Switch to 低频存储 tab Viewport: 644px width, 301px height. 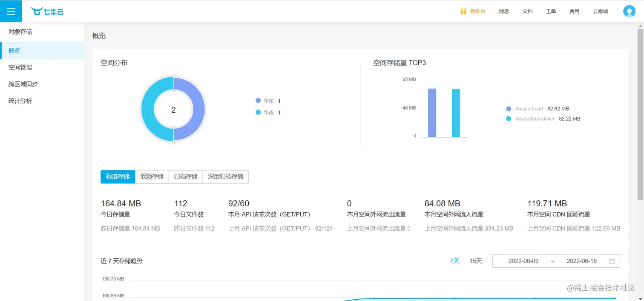152,177
